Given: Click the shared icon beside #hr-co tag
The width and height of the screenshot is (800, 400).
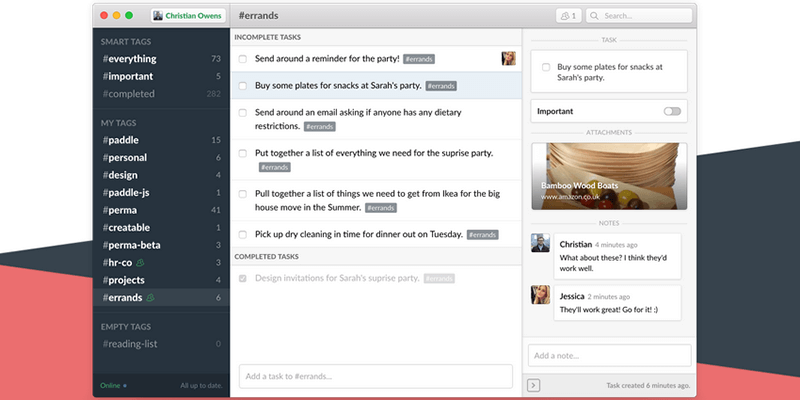Looking at the screenshot, I should coord(139,263).
